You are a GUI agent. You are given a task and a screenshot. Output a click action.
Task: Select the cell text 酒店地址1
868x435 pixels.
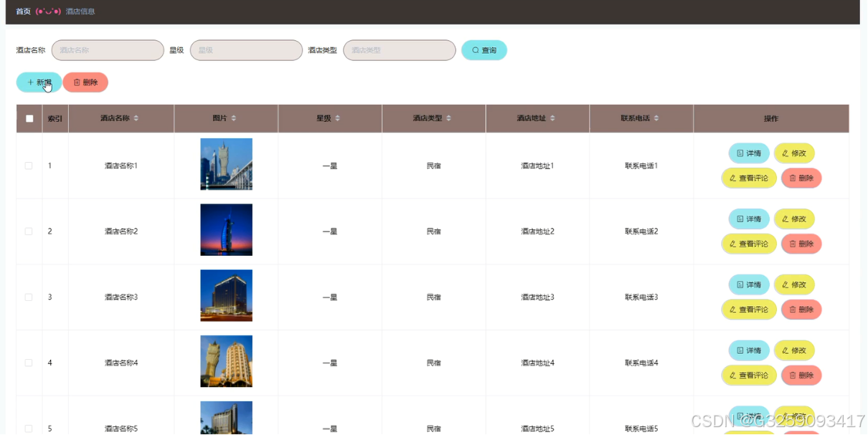pyautogui.click(x=537, y=166)
